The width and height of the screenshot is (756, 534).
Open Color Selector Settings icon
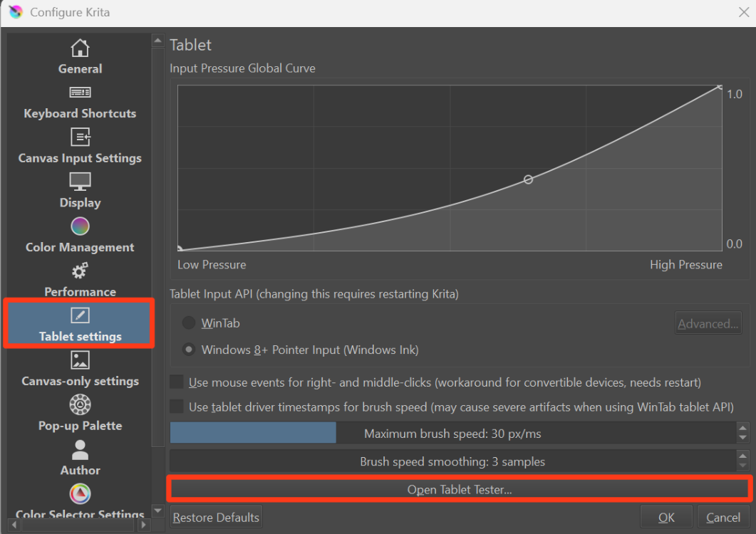tap(80, 493)
